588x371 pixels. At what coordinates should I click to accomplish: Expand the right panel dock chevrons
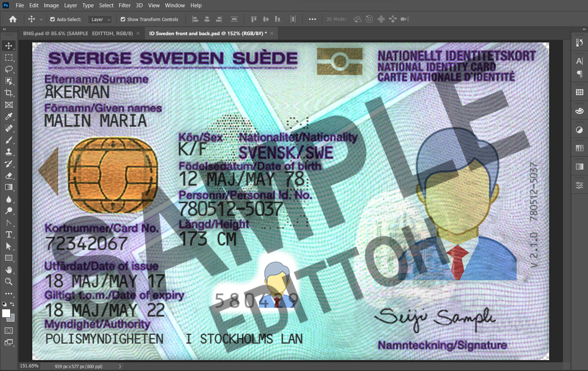584,29
